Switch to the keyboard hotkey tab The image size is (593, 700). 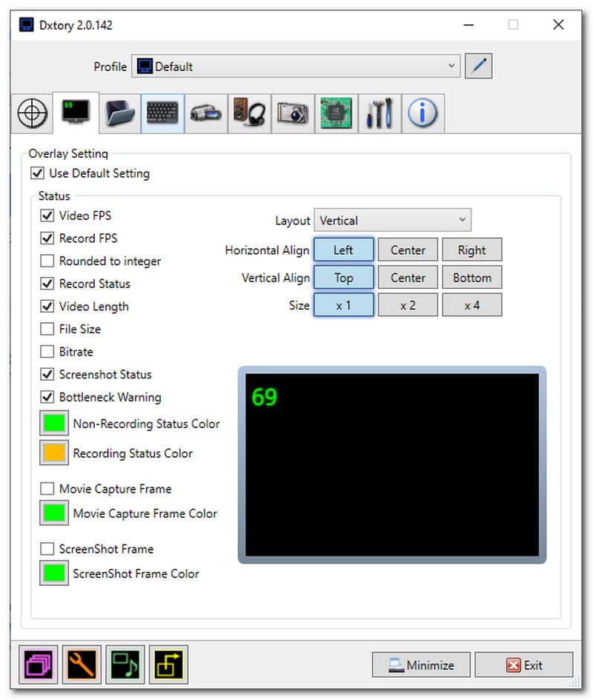(x=162, y=113)
